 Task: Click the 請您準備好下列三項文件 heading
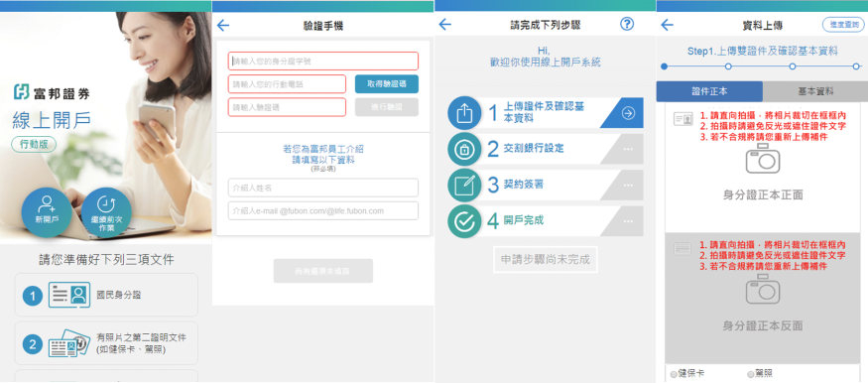[106, 259]
